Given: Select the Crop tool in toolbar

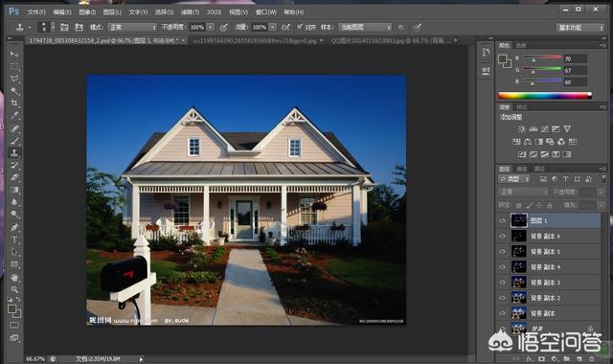Looking at the screenshot, I should click(14, 103).
